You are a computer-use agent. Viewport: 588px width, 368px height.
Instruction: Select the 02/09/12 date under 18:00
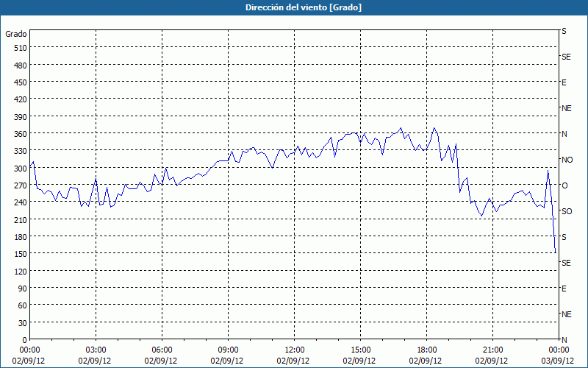[426, 361]
